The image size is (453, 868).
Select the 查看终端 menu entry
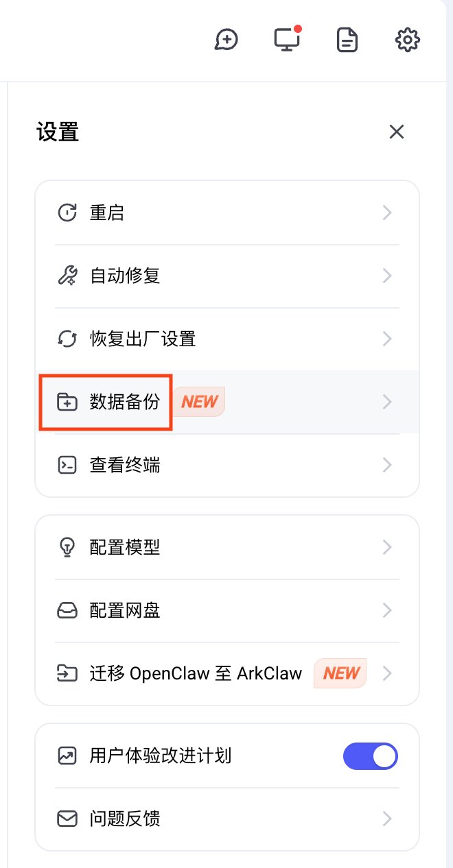point(125,465)
